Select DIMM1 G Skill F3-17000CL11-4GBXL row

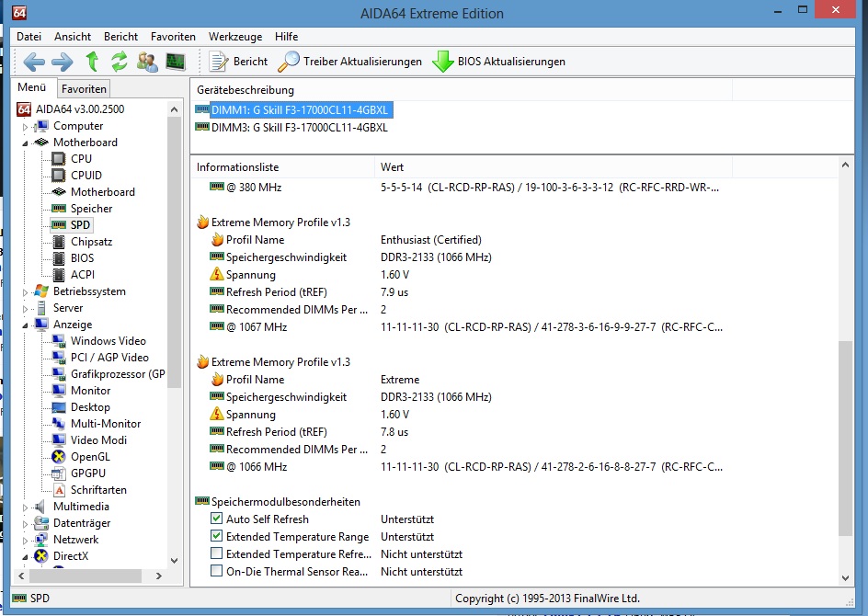293,110
